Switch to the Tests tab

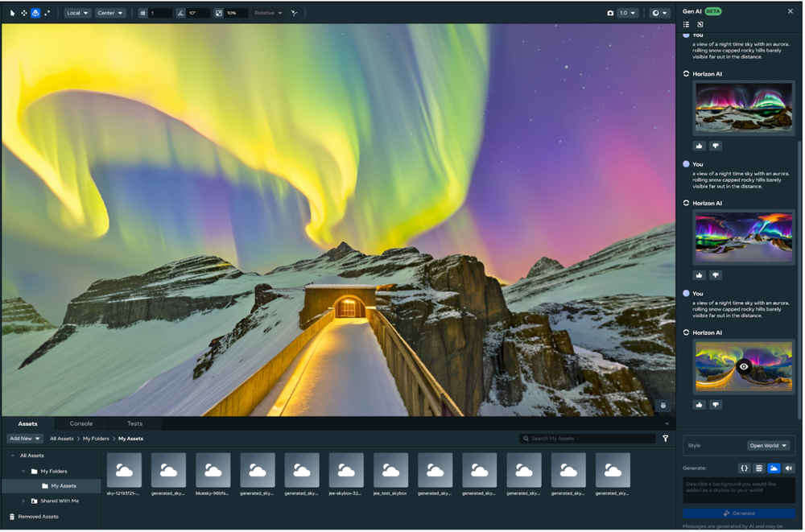coord(134,423)
